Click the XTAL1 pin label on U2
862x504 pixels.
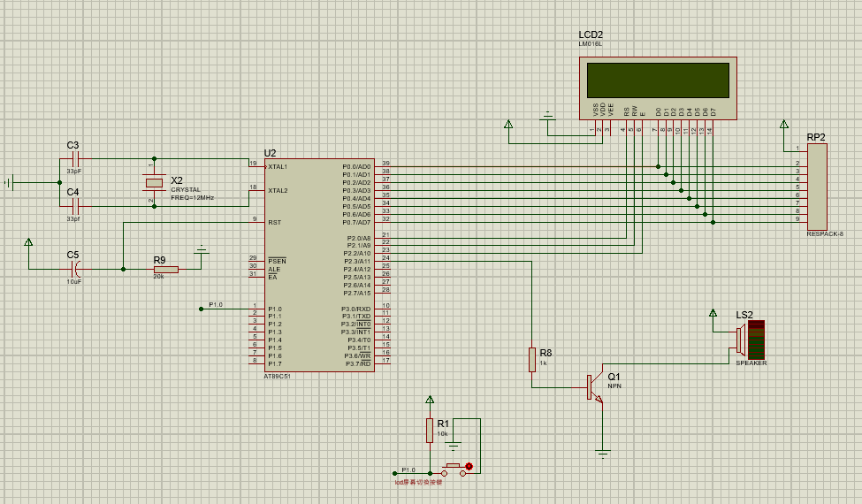point(278,166)
